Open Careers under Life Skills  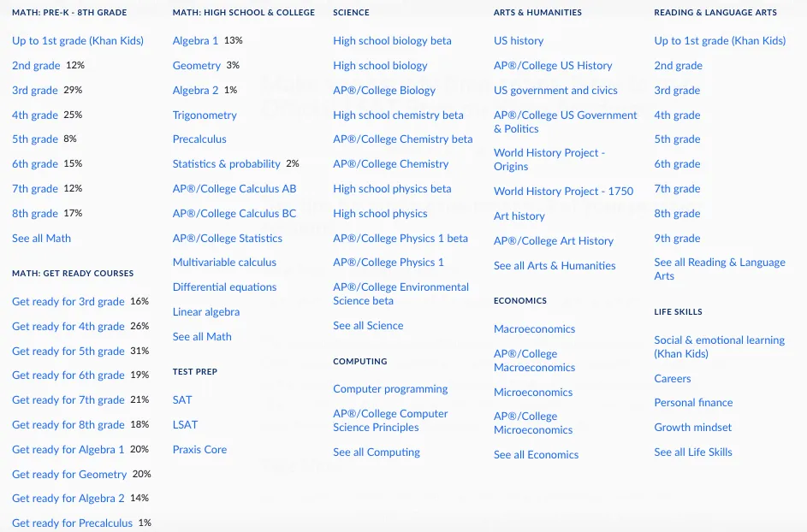point(673,378)
